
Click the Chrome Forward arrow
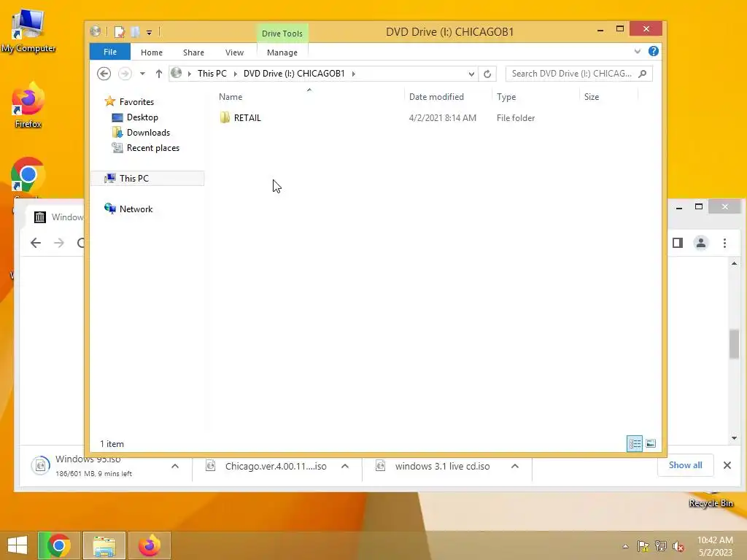pos(59,243)
